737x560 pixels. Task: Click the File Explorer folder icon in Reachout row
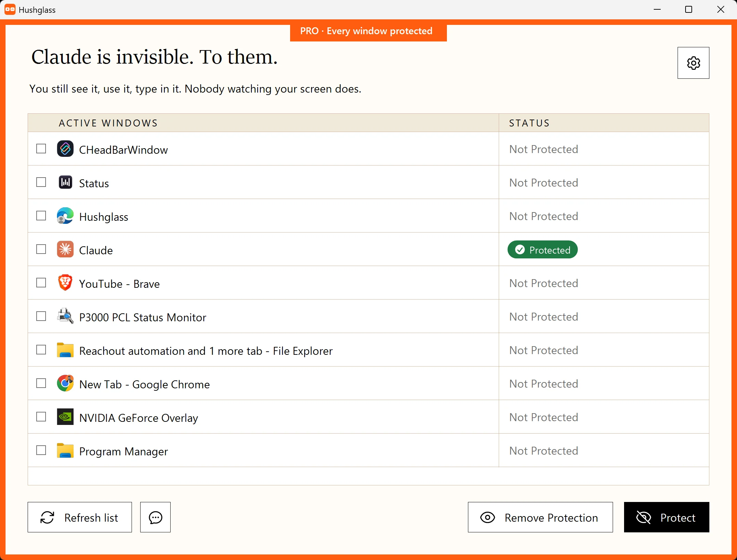[x=65, y=350]
